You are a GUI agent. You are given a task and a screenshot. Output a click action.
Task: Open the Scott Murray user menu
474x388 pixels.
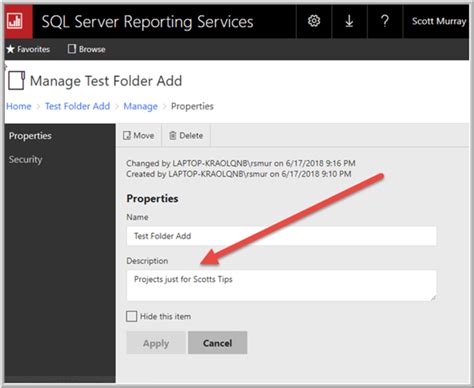tap(438, 21)
